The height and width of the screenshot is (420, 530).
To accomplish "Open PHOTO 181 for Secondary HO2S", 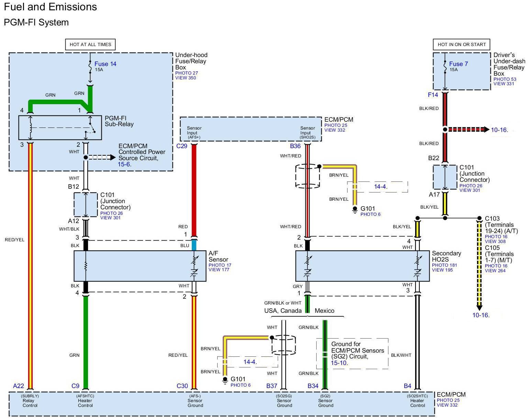I will (444, 265).
